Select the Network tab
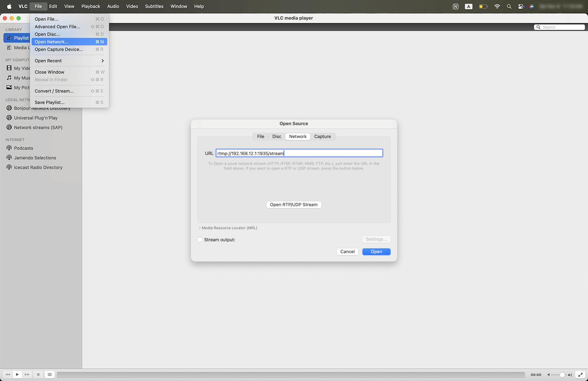Screen dimensions: 588x381 point(298,137)
